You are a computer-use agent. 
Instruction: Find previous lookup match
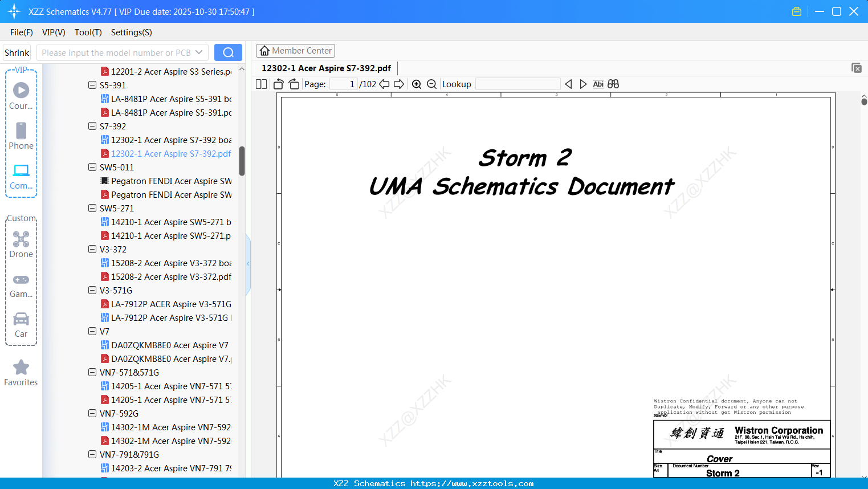[x=568, y=84]
